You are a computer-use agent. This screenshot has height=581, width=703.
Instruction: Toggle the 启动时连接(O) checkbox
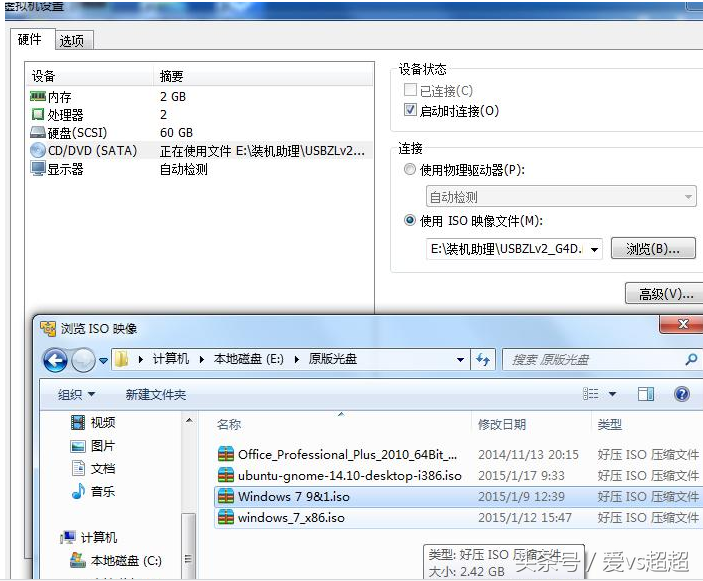pos(410,110)
